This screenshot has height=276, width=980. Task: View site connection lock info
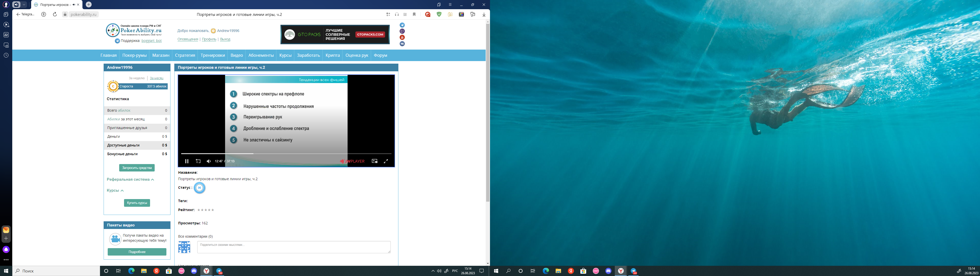(65, 15)
